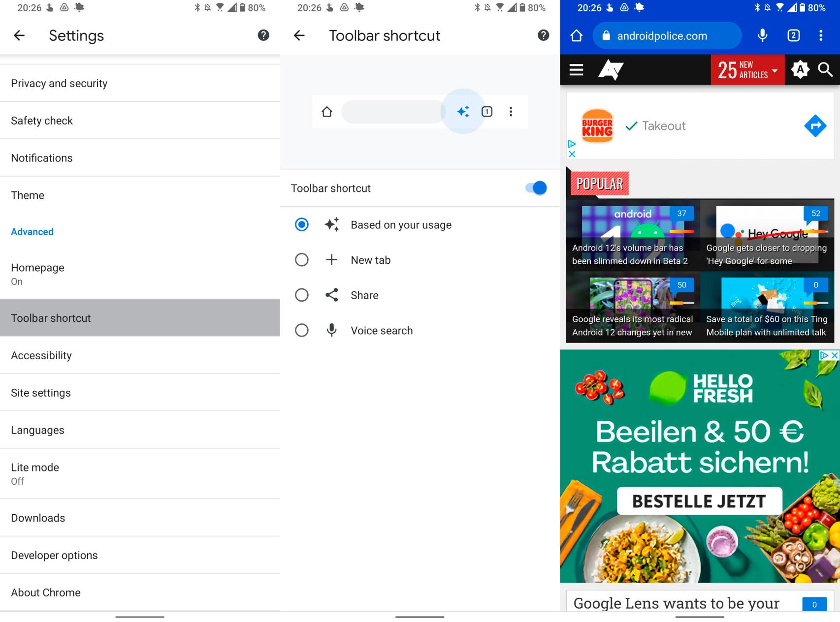The image size is (840, 622).
Task: Tap the androidpolice.com address bar
Action: coord(667,35)
